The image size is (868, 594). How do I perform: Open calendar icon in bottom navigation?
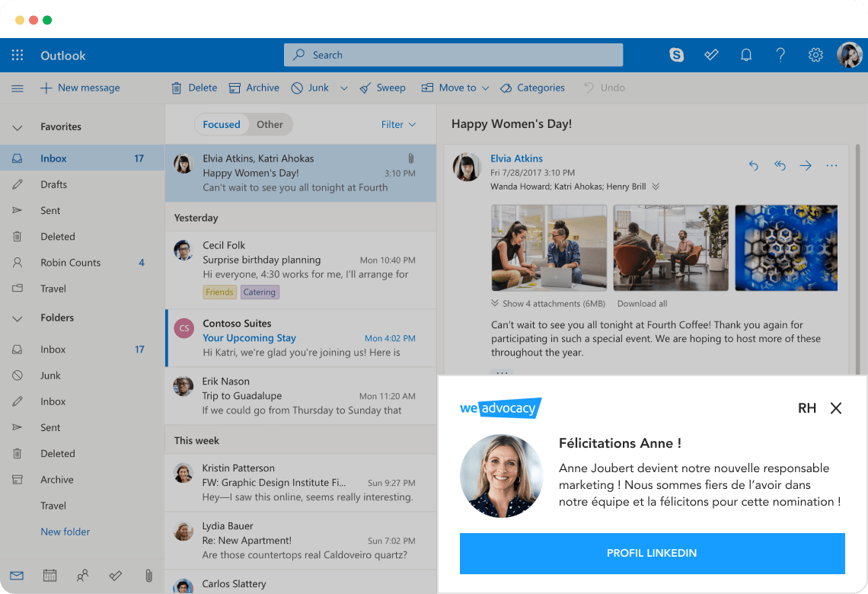coord(49,576)
